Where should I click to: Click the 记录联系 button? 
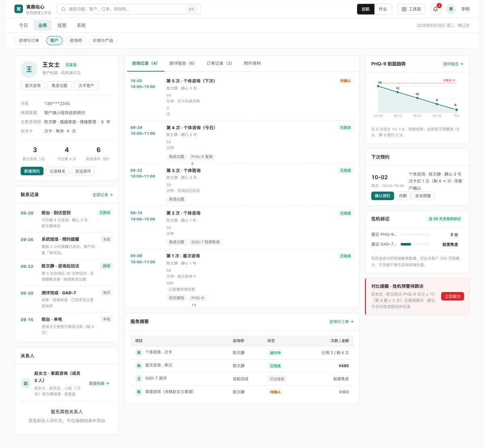[x=58, y=171]
